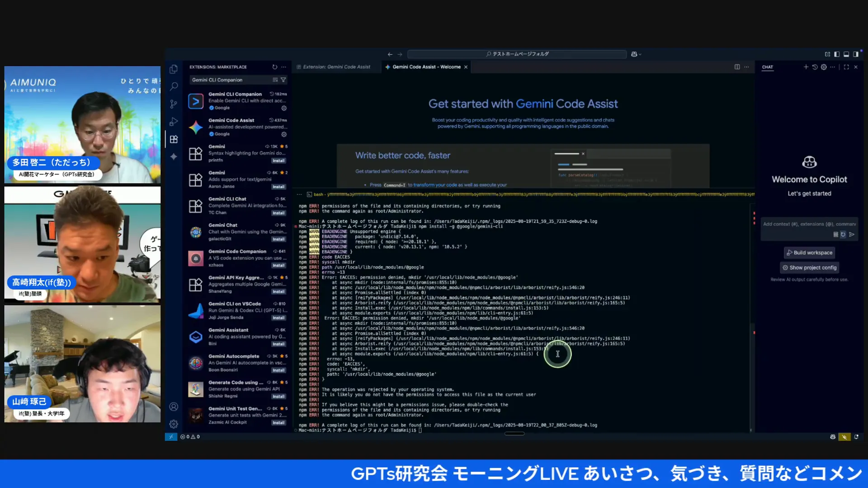Open Extensions Marketplace more actions menu
The height and width of the screenshot is (488, 868).
283,67
